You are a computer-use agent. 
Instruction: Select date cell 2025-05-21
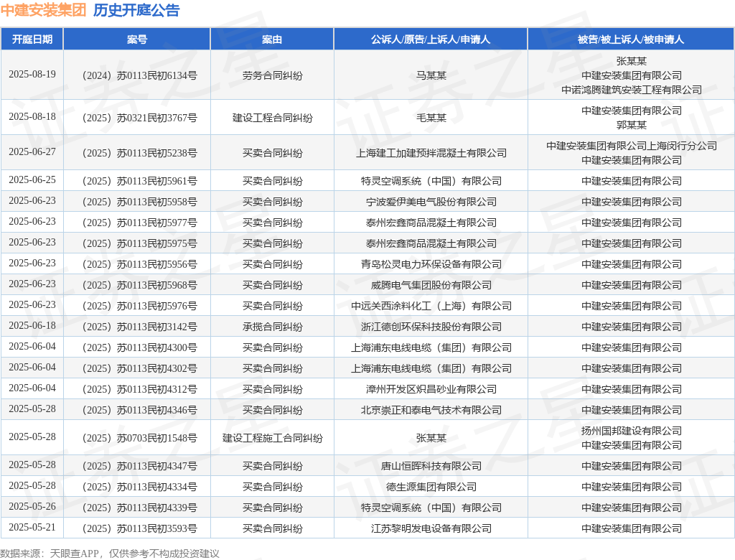point(32,528)
